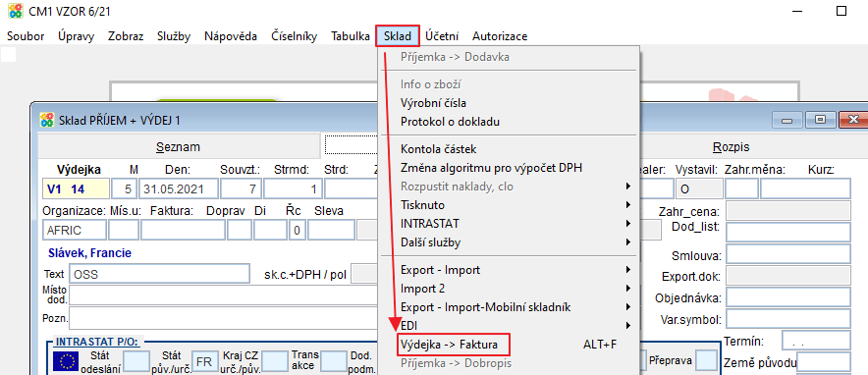Expand the INTRASTAT submenu
The height and width of the screenshot is (375, 868).
tap(508, 224)
